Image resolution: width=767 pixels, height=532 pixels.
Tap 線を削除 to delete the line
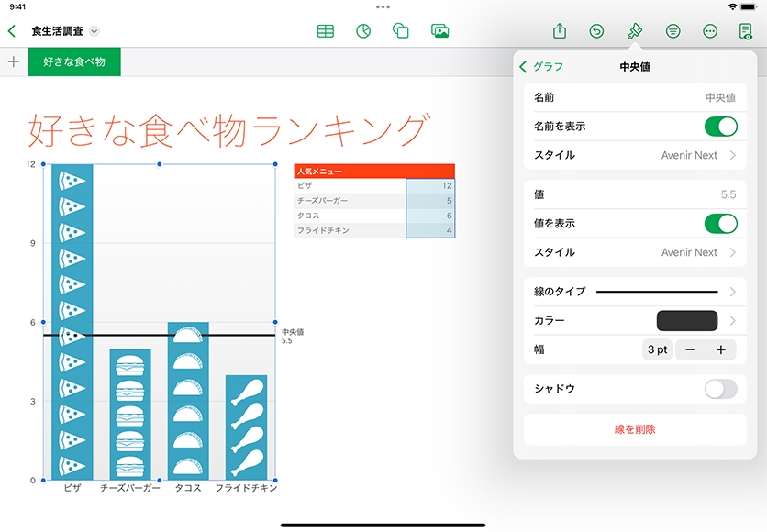635,429
